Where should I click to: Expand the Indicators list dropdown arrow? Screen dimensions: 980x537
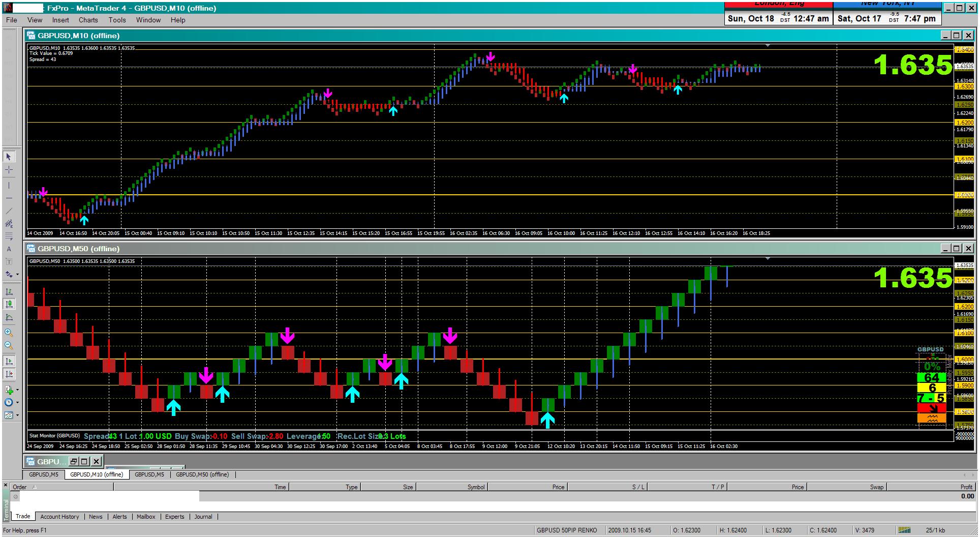coord(17,390)
